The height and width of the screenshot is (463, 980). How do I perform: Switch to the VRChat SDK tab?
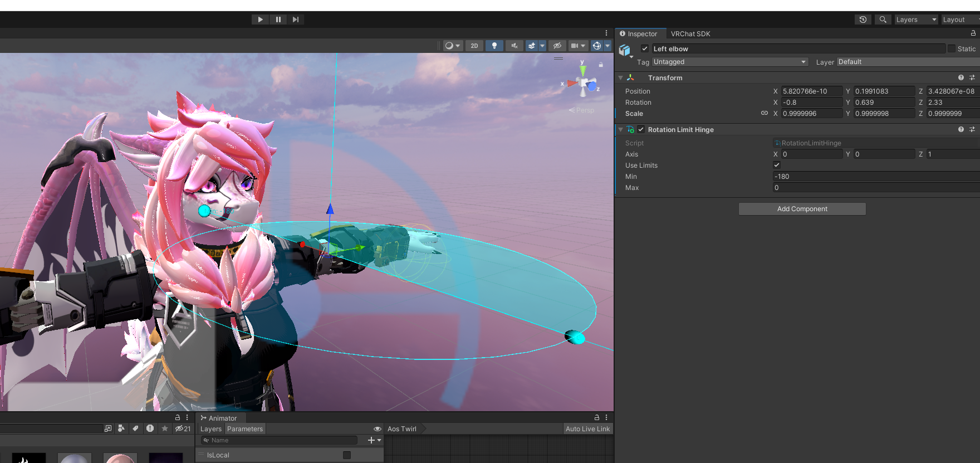coord(690,34)
